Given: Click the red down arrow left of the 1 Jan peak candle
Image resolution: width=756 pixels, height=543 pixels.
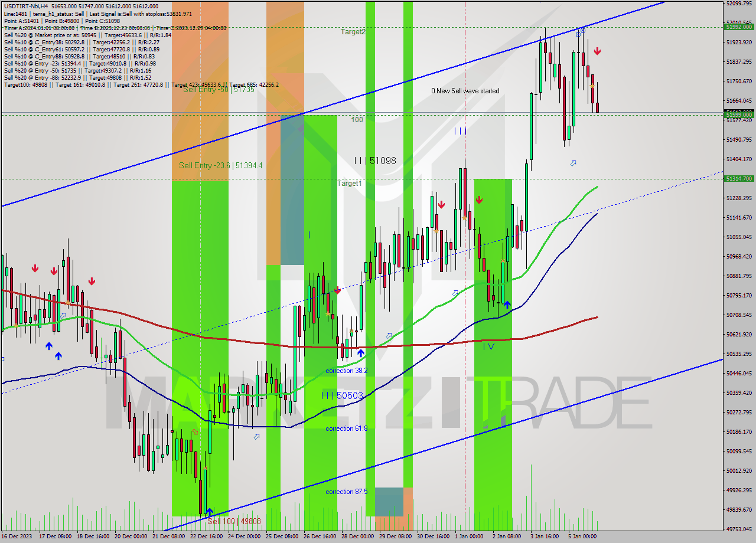Looking at the screenshot, I should (x=441, y=205).
